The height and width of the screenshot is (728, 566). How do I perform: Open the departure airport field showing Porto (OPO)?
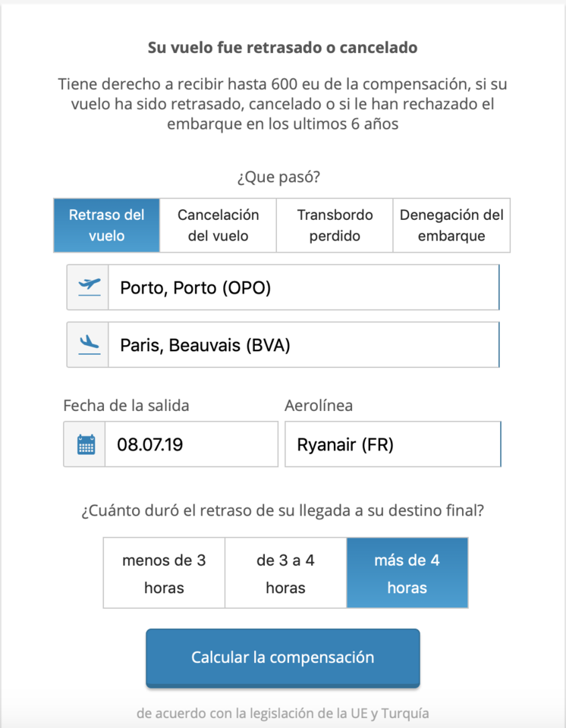coord(303,287)
